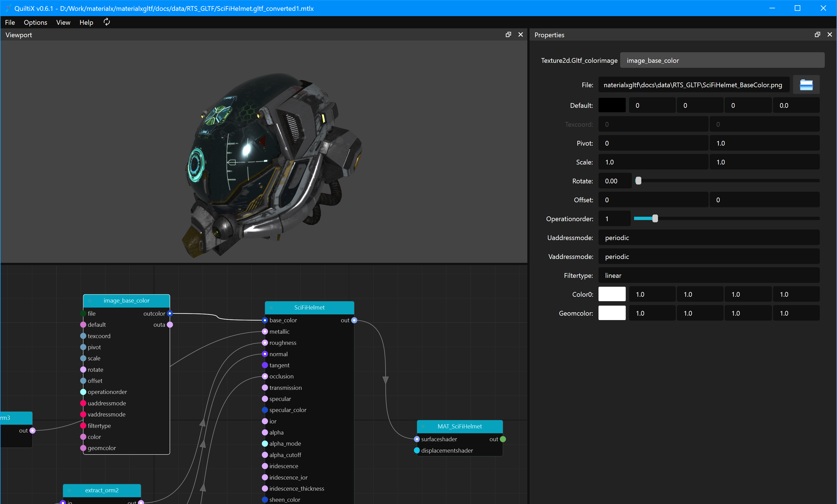This screenshot has height=504, width=837.
Task: Browse for file with folder icon
Action: [806, 85]
